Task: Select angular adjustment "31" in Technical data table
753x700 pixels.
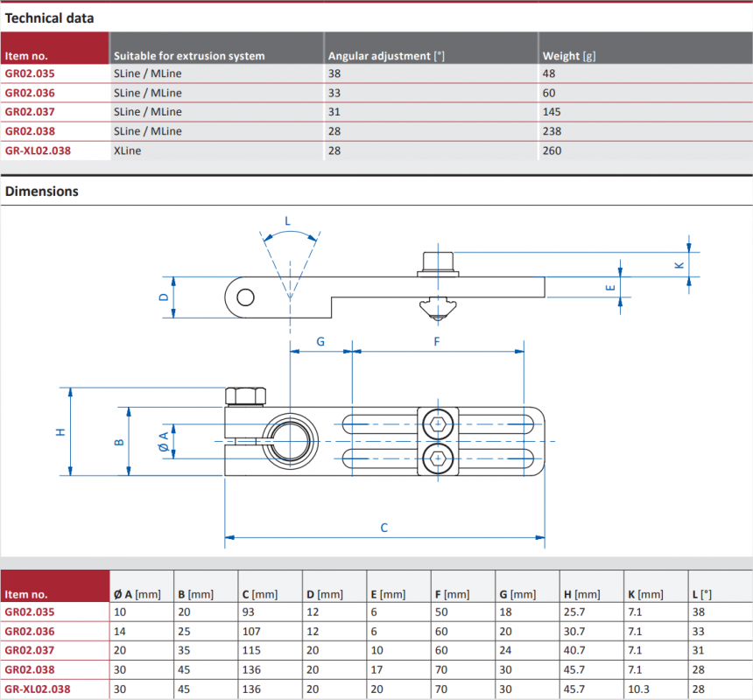Action: pyautogui.click(x=334, y=112)
